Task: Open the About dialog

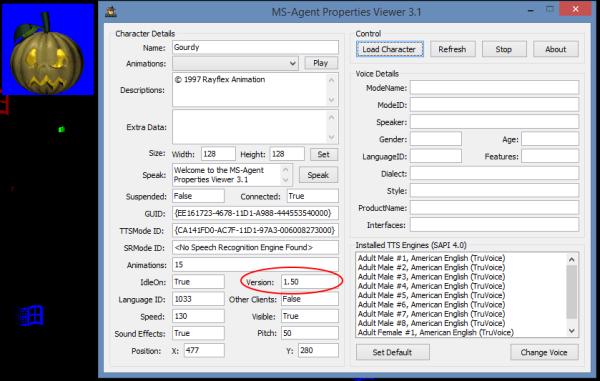Action: [x=556, y=49]
